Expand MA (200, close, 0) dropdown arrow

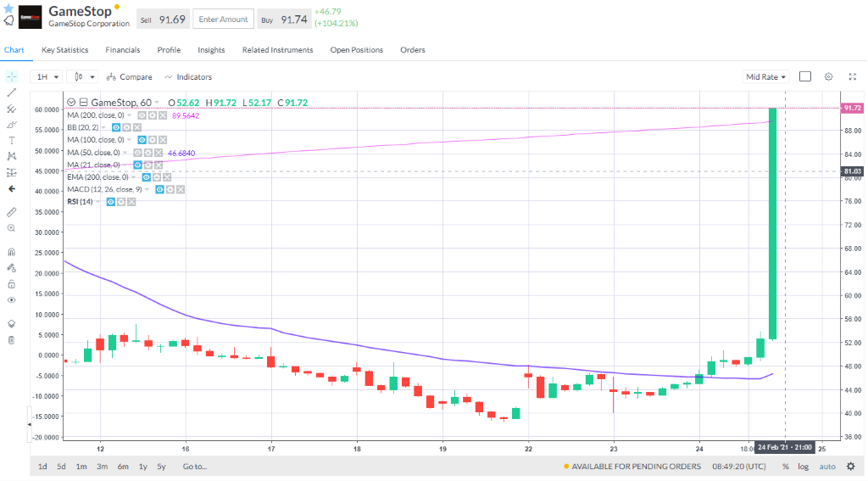[130, 115]
